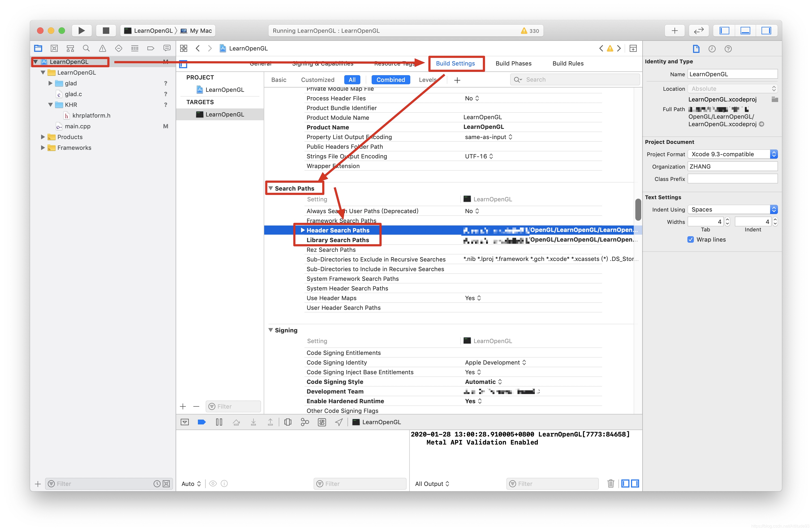Toggle the Debug area visibility
The image size is (812, 531).
click(745, 30)
